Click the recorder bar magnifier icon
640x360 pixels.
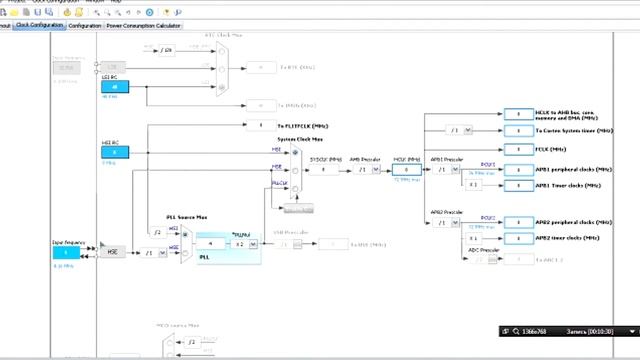pos(516,331)
